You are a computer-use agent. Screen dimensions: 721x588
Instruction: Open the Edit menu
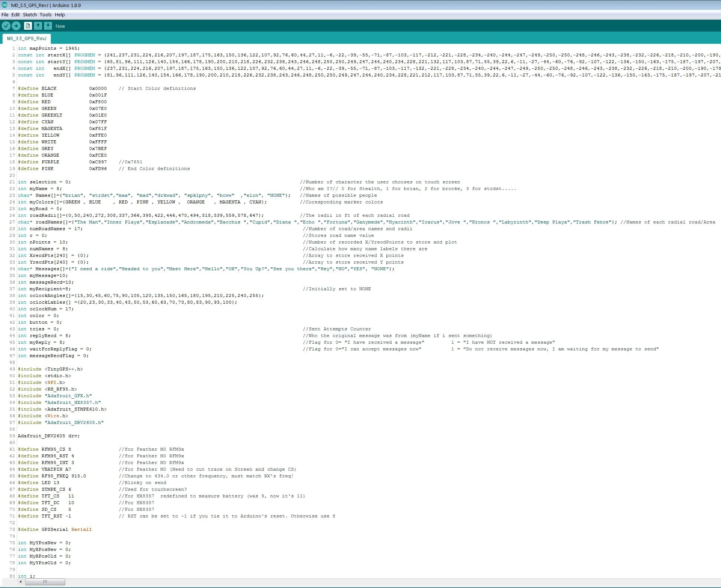(15, 14)
